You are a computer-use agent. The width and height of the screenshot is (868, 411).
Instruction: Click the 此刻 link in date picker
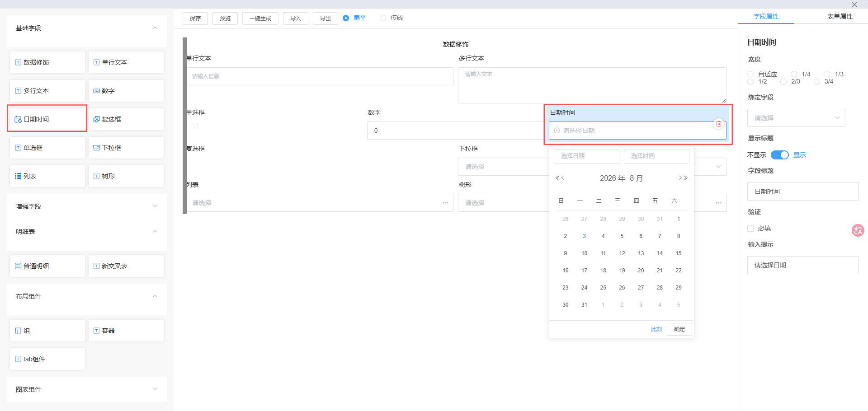[656, 329]
